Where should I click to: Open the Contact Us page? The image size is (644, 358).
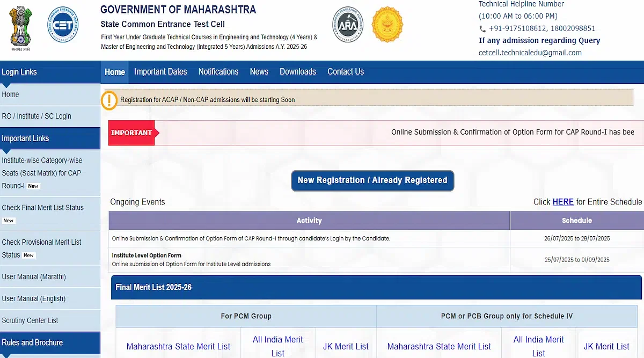[346, 71]
